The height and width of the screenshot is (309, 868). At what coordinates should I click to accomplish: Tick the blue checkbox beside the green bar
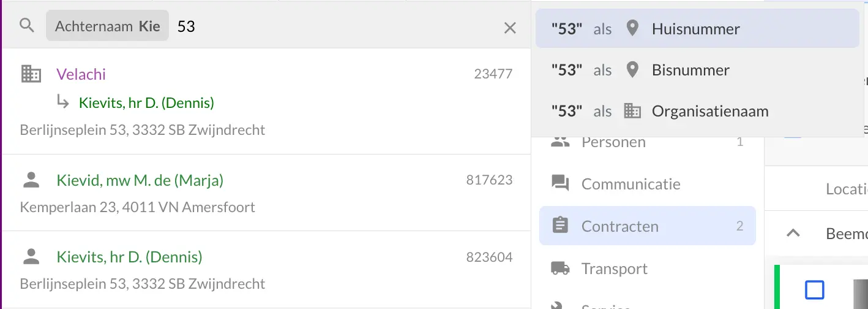coord(814,289)
